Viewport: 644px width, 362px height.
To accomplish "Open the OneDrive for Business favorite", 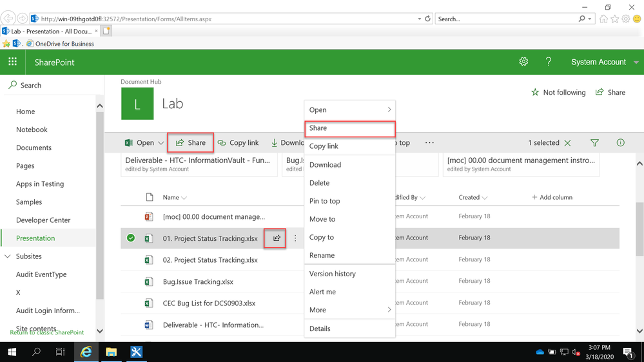I will [x=60, y=44].
